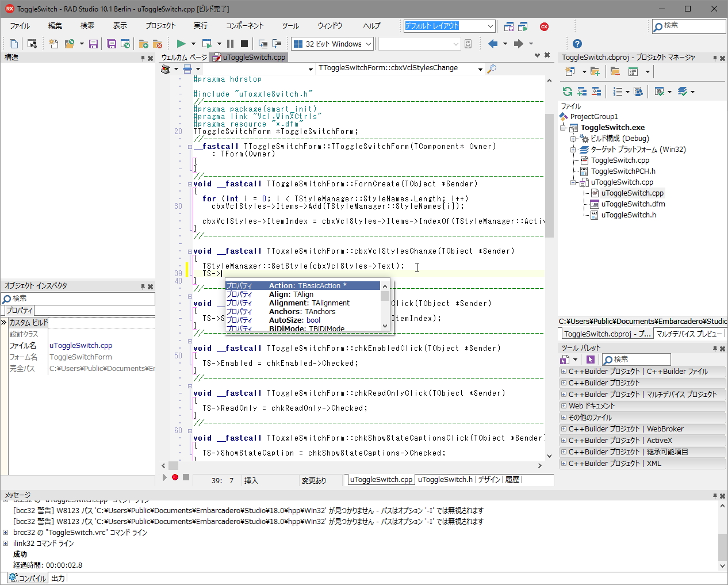Click the blue Back navigation arrow
The height and width of the screenshot is (585, 728).
(493, 44)
